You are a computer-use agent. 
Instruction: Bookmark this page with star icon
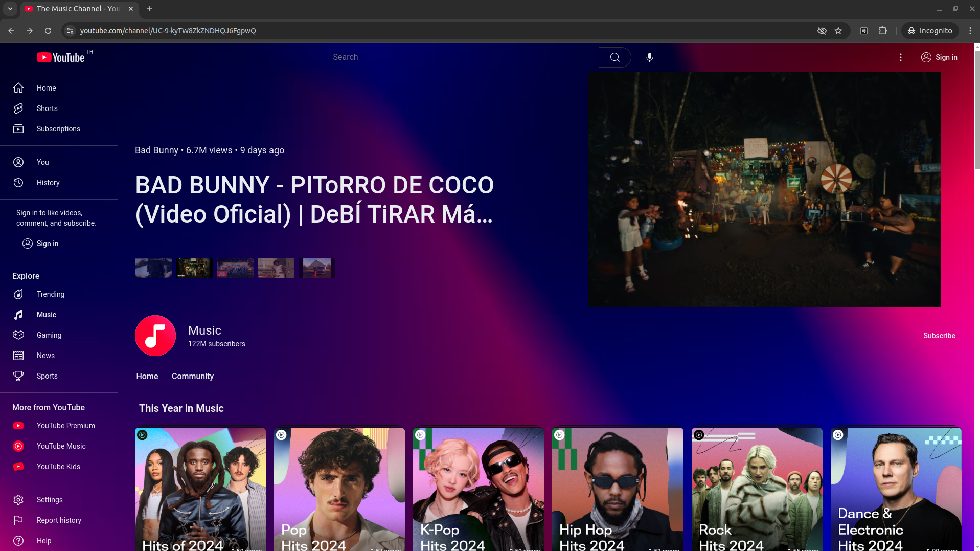838,31
